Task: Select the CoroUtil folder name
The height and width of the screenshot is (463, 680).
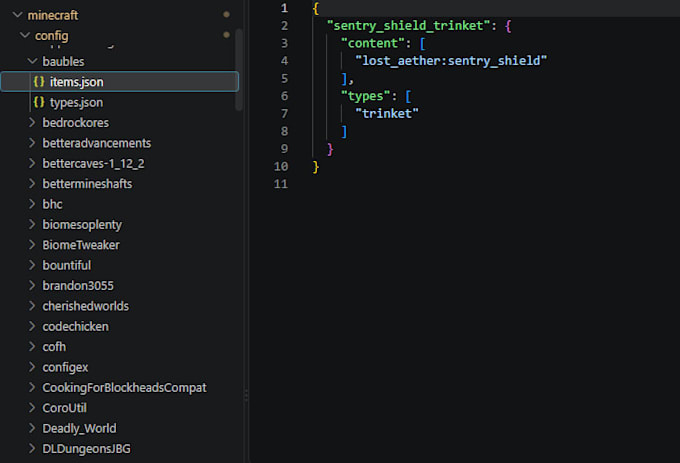Action: coord(64,408)
